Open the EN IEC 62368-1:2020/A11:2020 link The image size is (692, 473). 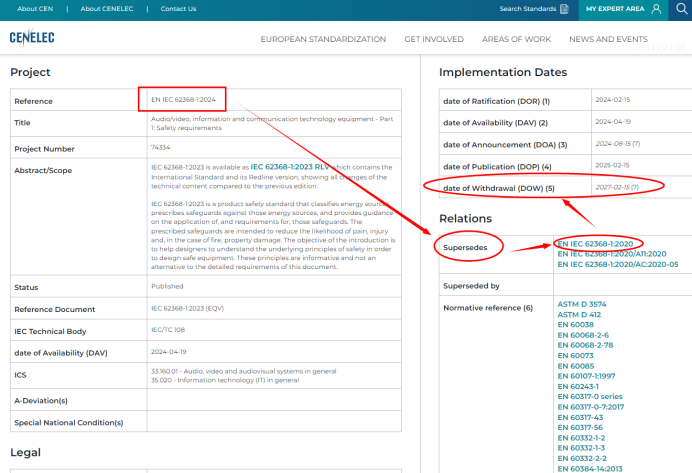(x=611, y=254)
